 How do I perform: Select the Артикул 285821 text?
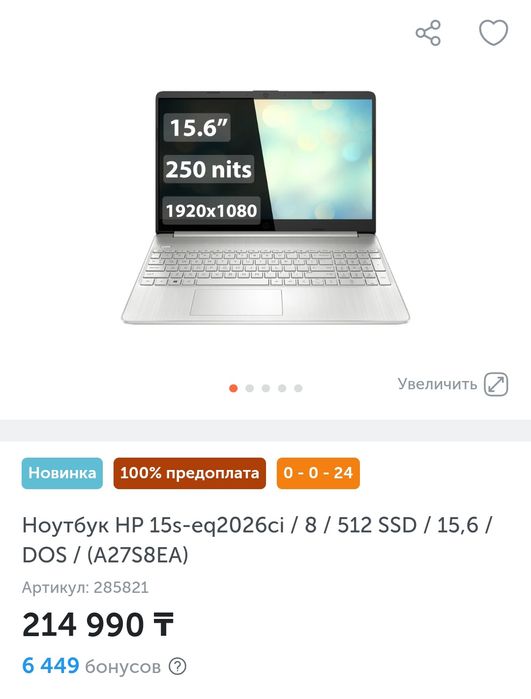coord(85,588)
